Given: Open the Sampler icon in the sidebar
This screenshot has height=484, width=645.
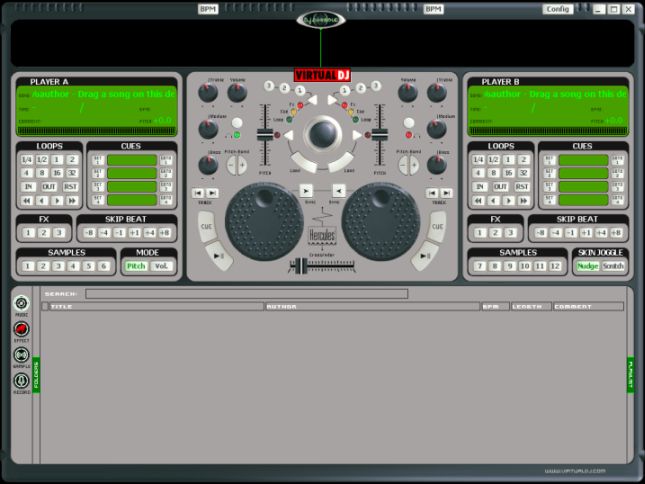Looking at the screenshot, I should [x=21, y=355].
